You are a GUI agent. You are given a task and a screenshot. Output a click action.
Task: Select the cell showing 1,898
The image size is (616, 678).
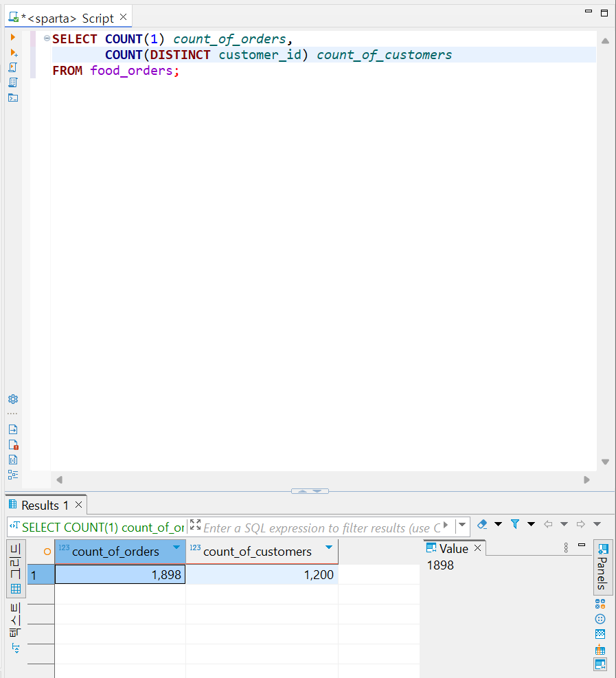[x=120, y=575]
